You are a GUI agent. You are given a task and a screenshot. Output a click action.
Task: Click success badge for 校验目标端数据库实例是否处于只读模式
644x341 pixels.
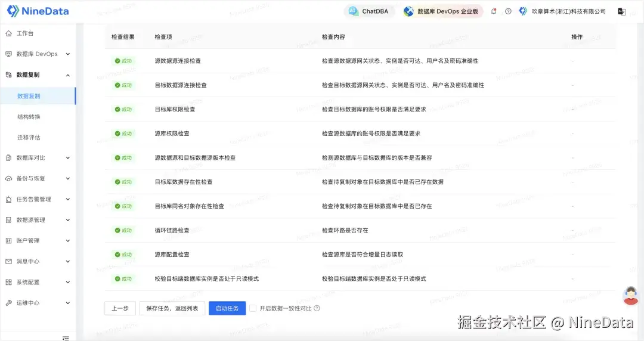tap(123, 279)
